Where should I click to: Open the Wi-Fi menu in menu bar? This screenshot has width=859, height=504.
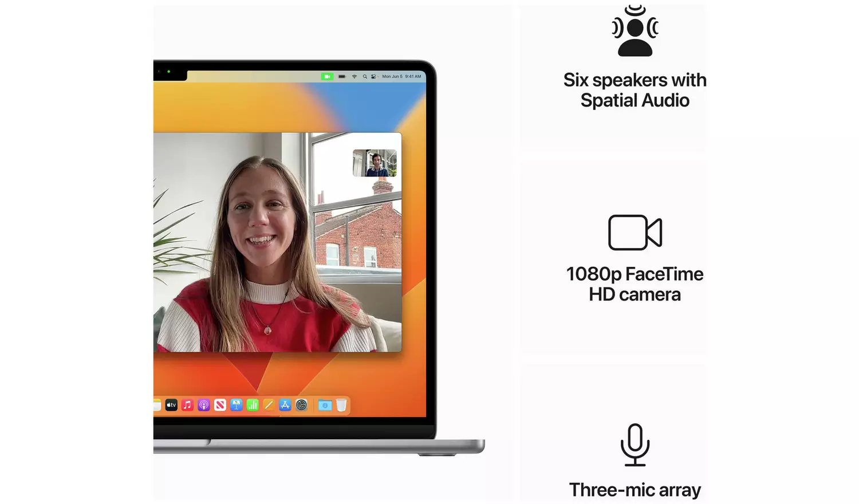click(354, 76)
